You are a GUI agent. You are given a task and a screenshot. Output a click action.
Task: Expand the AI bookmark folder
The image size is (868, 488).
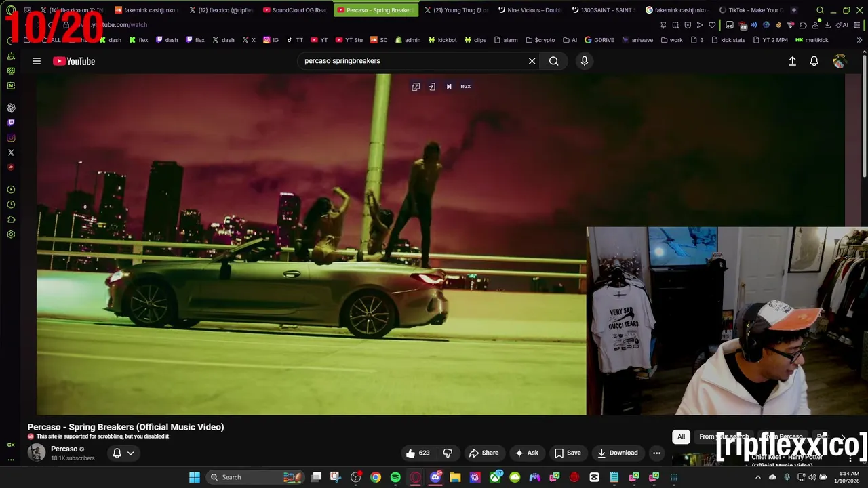[x=570, y=40]
